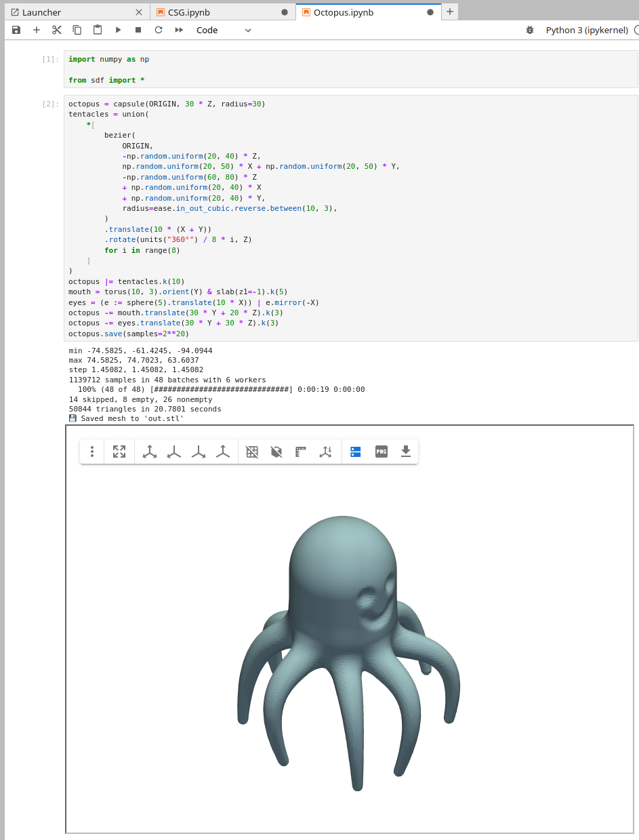
Task: Cut selected cell with scissors icon
Action: [57, 30]
